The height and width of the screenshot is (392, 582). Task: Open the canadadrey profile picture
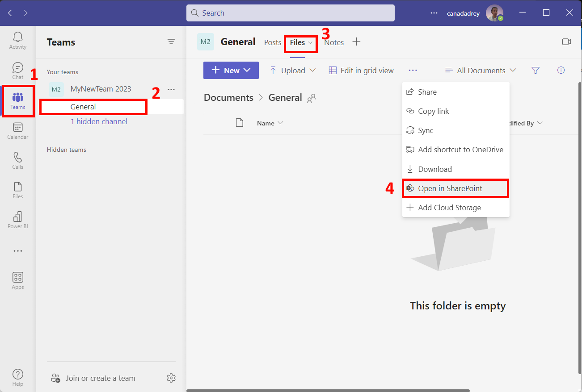point(494,13)
